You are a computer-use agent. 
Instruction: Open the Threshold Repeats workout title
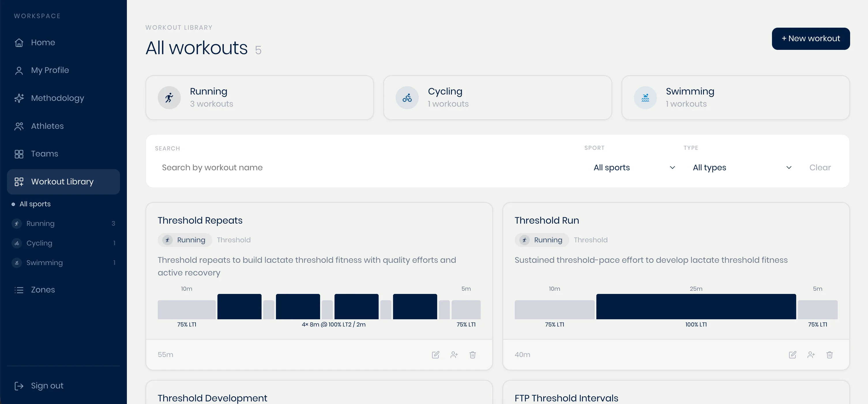coord(200,220)
